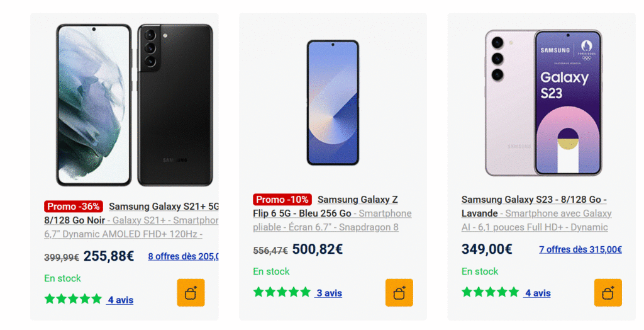Screen dimensions: 644x330
Task: Click the Promo -10% badge
Action: point(282,200)
